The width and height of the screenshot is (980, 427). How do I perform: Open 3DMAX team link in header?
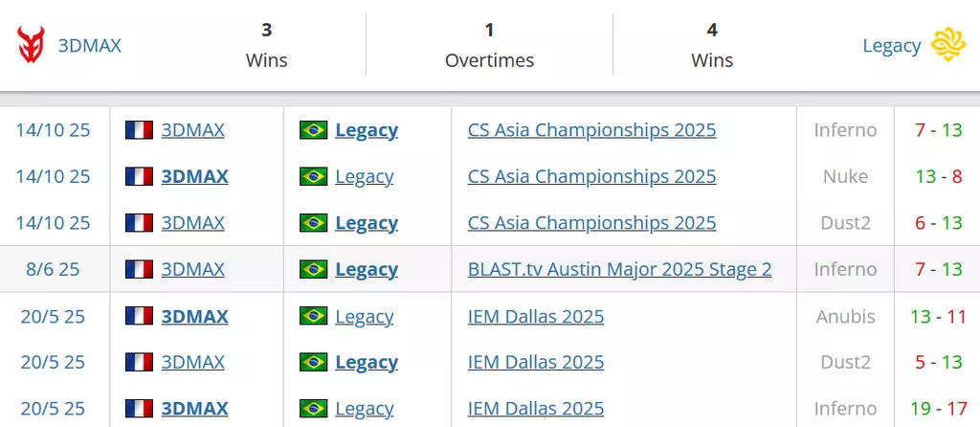[x=90, y=45]
